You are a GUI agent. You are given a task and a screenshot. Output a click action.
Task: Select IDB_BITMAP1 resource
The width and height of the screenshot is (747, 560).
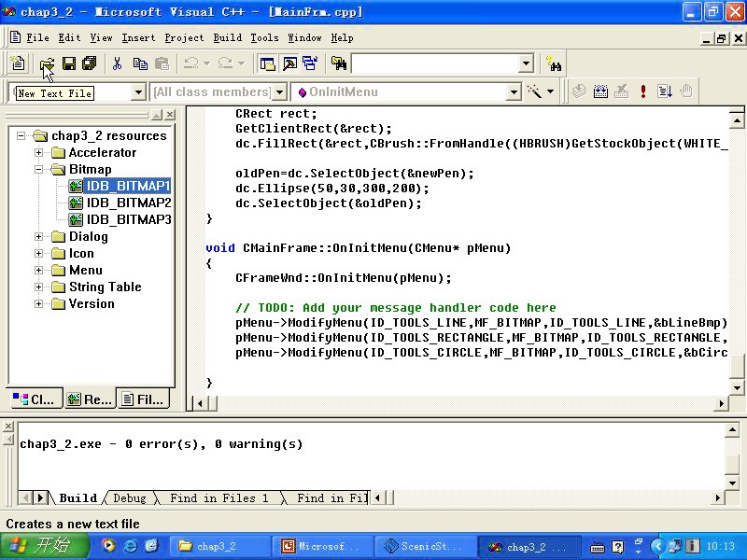(x=128, y=186)
